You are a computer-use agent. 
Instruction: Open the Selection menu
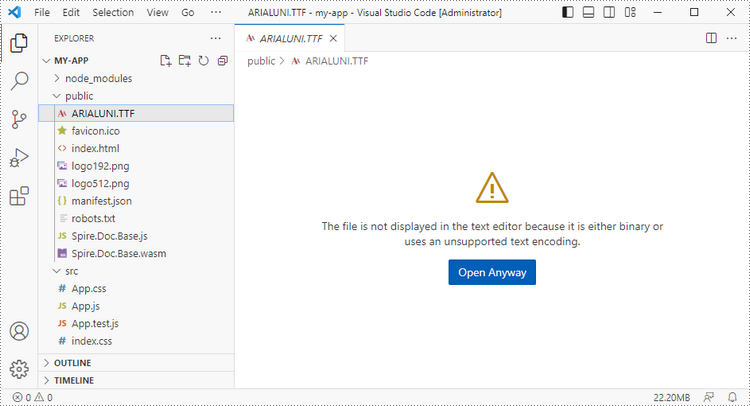tap(112, 13)
